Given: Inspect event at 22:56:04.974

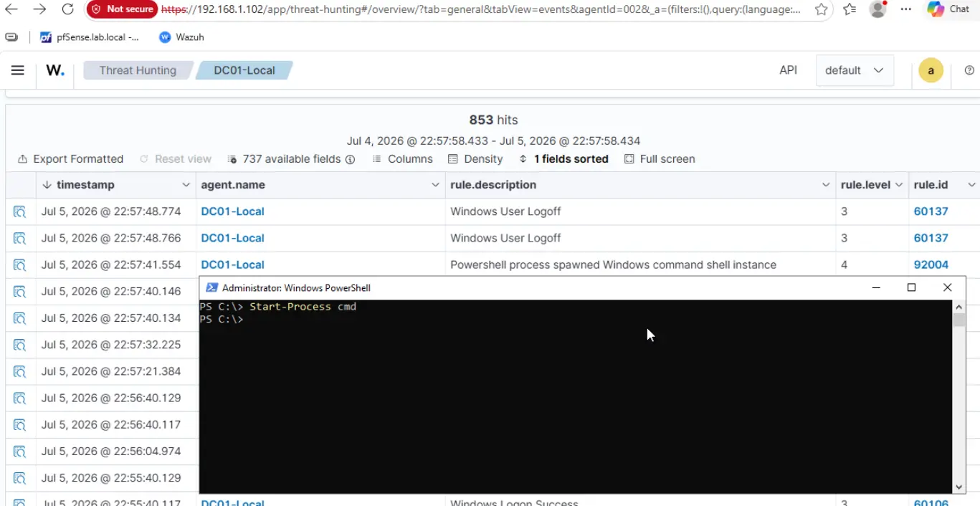Looking at the screenshot, I should pos(20,452).
